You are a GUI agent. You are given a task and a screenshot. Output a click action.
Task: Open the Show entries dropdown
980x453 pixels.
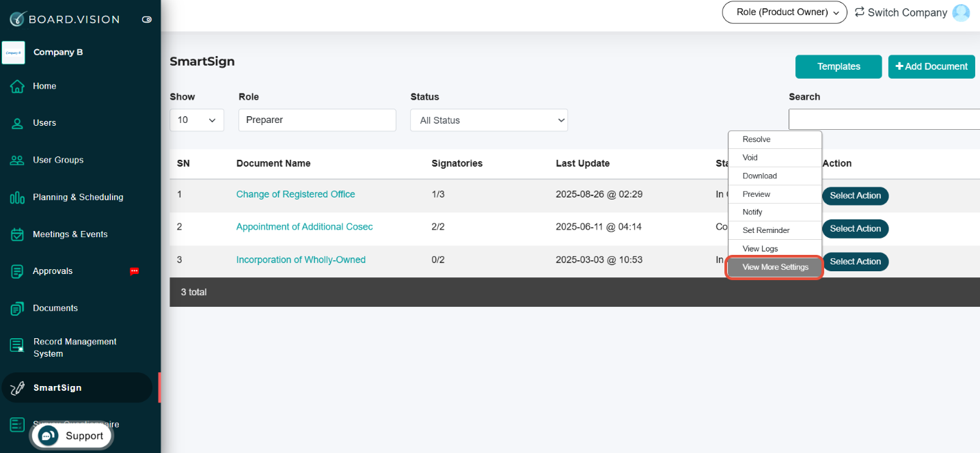point(197,120)
